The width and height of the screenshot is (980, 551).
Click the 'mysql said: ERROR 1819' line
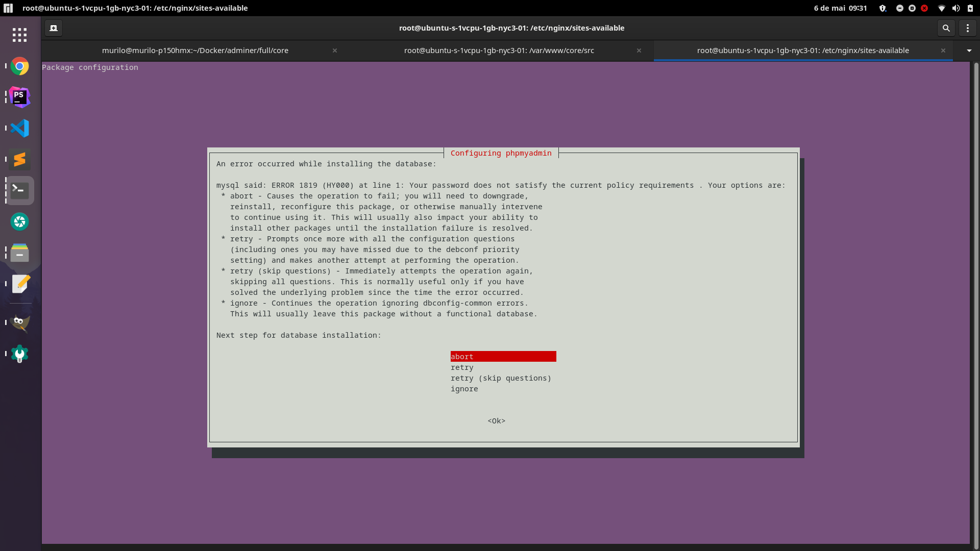tap(501, 185)
